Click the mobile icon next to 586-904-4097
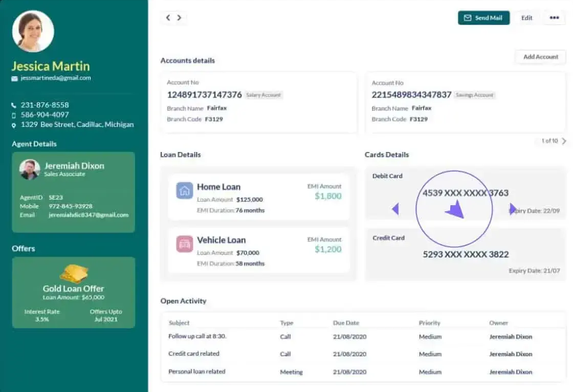The image size is (573, 392). (14, 115)
